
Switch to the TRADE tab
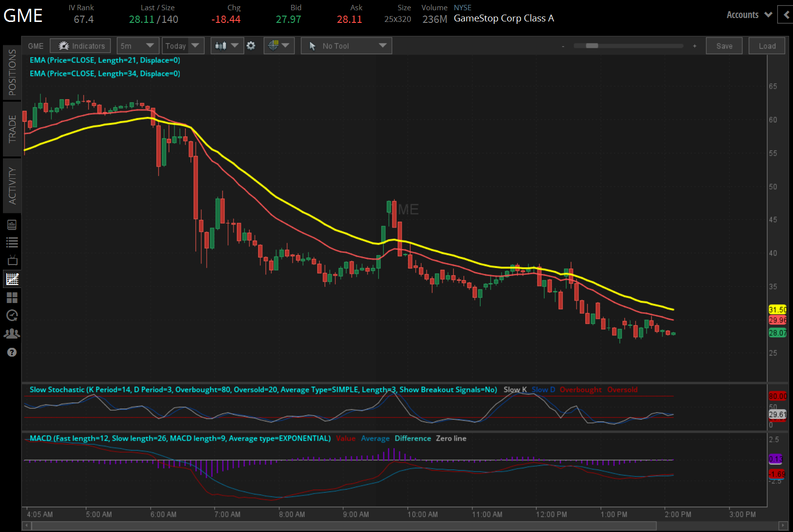12,130
